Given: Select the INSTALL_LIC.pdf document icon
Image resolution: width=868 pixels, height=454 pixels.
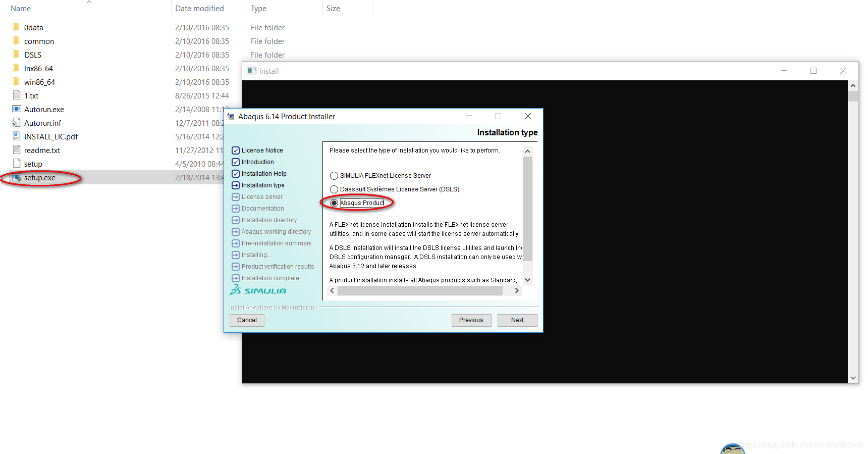Looking at the screenshot, I should click(x=17, y=136).
